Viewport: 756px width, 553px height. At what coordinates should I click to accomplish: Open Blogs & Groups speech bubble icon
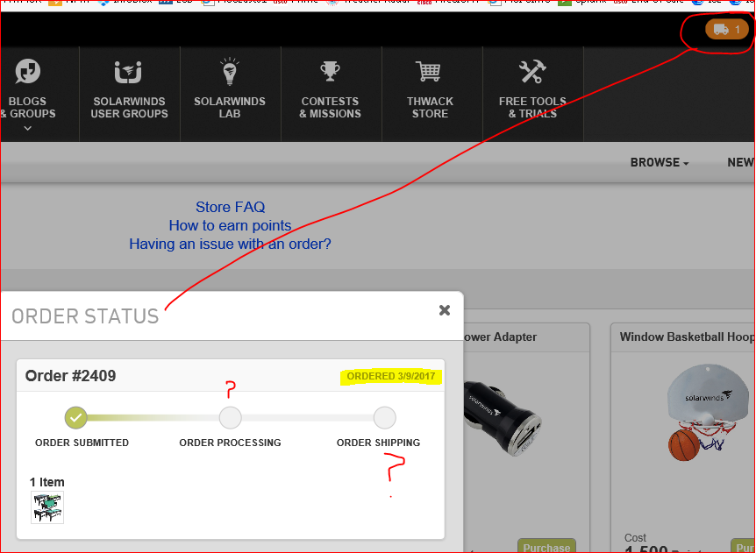pos(27,71)
